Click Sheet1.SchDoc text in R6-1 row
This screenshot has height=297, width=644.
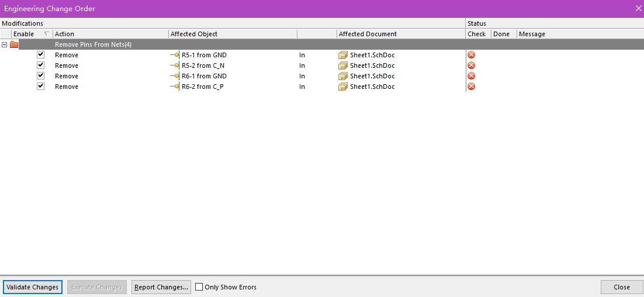coord(372,76)
